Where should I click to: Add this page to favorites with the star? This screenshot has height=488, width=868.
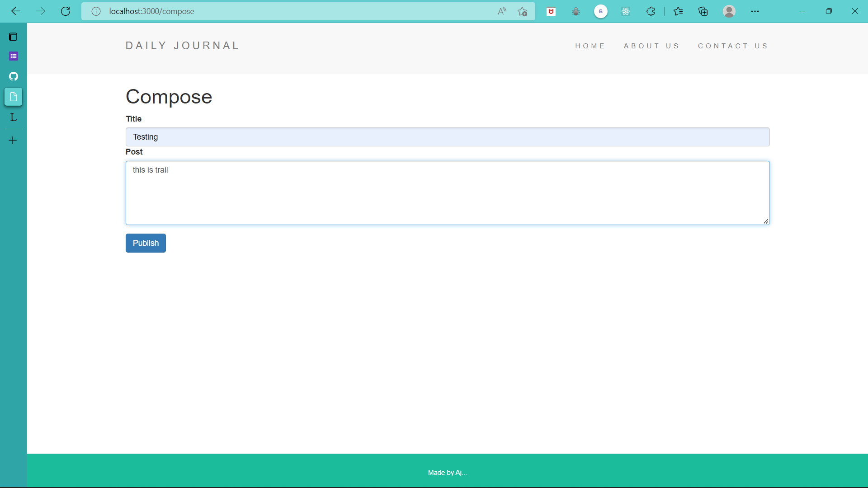click(x=523, y=11)
